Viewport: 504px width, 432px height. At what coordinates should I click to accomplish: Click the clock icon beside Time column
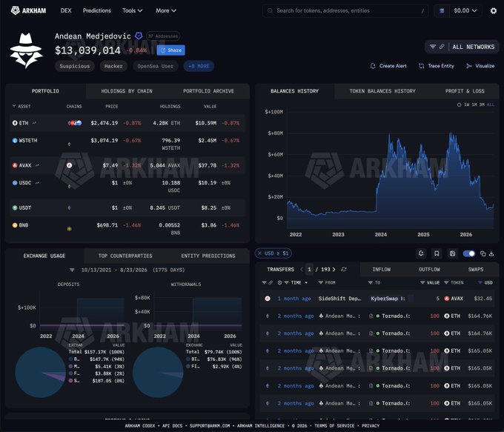point(279,282)
